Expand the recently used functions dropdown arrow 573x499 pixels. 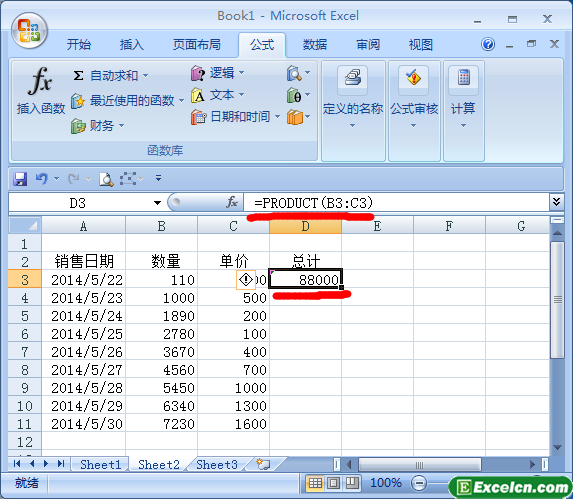coord(181,100)
